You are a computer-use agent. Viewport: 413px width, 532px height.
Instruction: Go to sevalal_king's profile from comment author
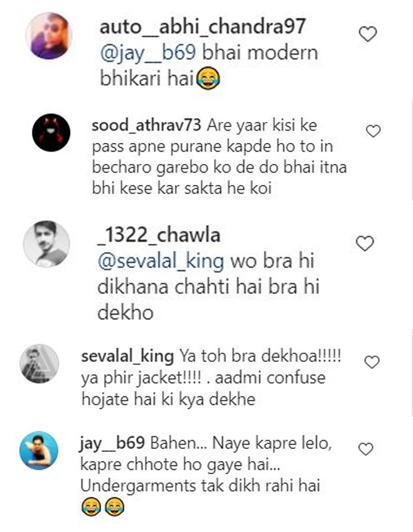click(127, 357)
